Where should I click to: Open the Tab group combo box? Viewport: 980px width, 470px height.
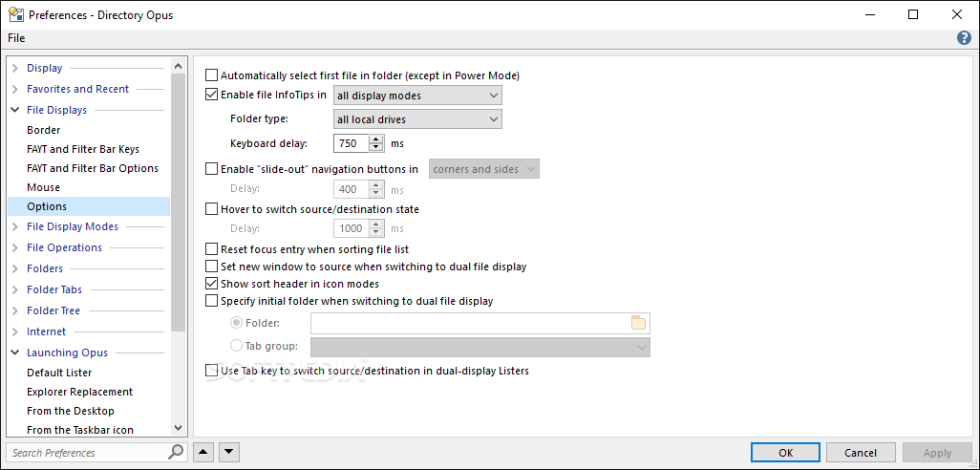click(480, 348)
